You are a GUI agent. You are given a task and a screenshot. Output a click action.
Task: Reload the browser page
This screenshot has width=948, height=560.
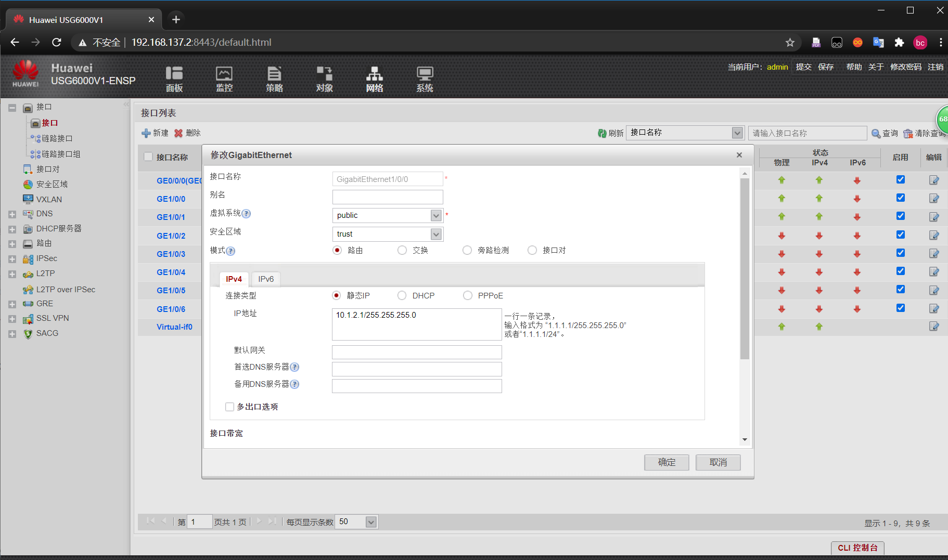pos(57,42)
